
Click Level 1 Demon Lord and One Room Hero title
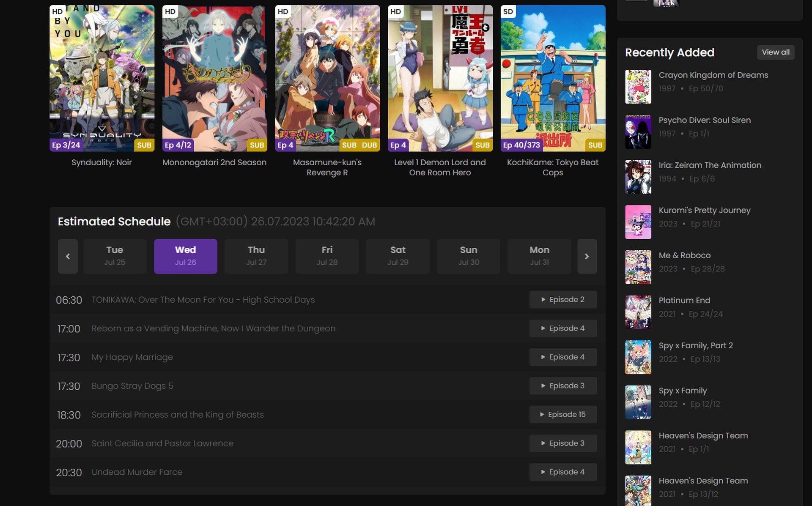[x=440, y=167]
